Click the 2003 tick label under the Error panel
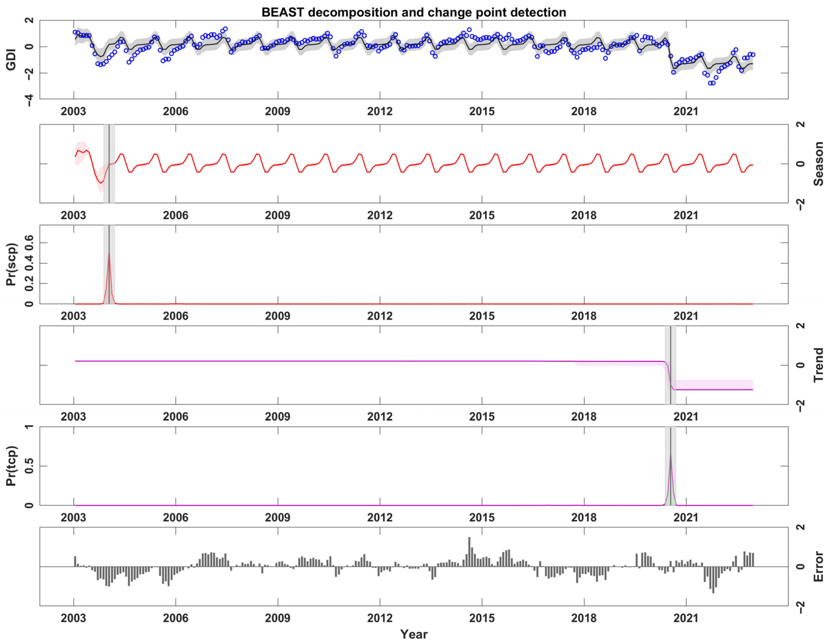The height and width of the screenshot is (644, 831). point(73,618)
